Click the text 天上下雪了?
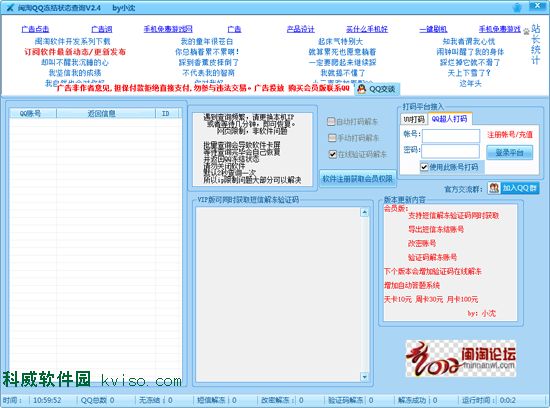 click(x=469, y=73)
